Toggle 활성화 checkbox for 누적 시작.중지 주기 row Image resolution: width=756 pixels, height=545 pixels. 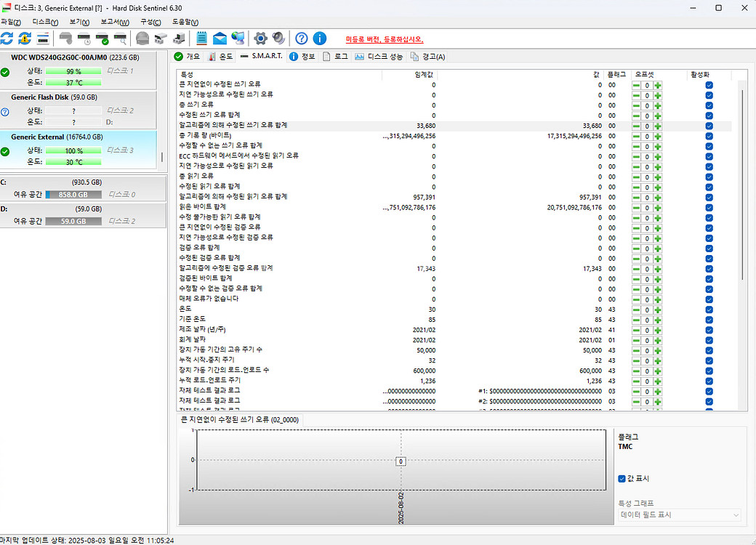click(x=709, y=361)
